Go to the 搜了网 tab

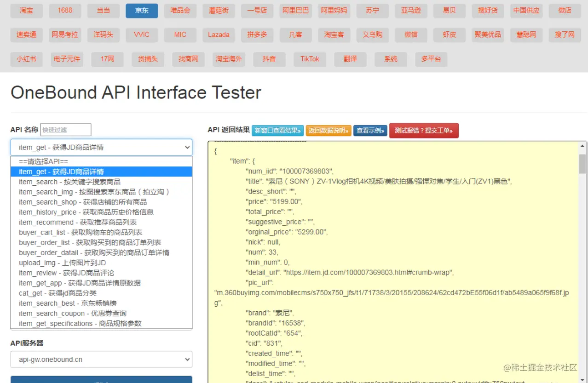(x=565, y=35)
